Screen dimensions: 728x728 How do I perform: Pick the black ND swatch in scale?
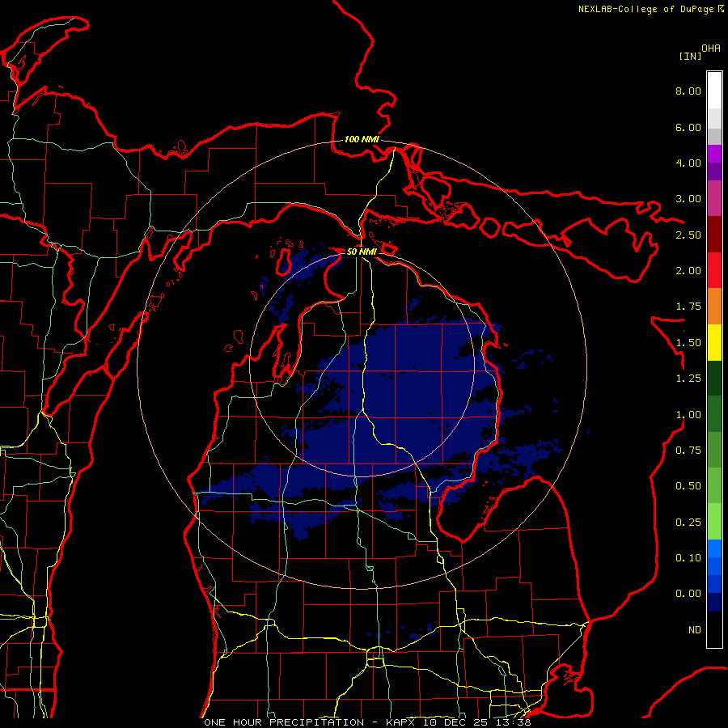click(x=714, y=629)
